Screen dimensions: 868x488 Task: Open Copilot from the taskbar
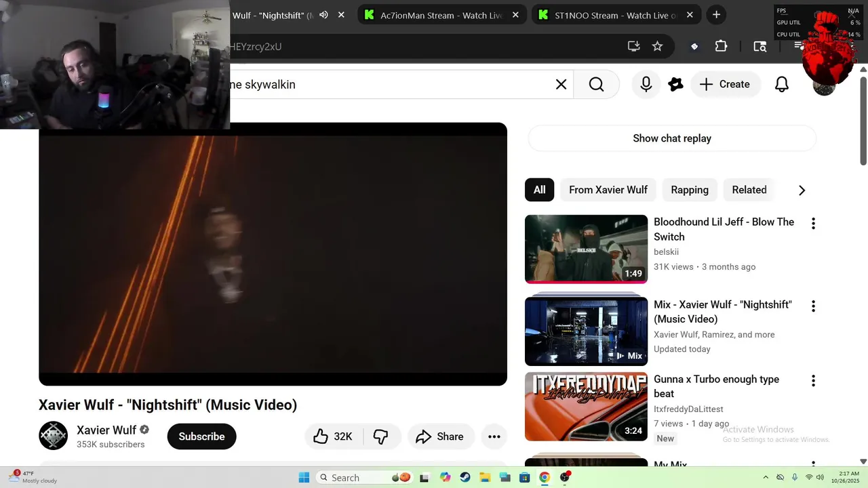coord(445,477)
